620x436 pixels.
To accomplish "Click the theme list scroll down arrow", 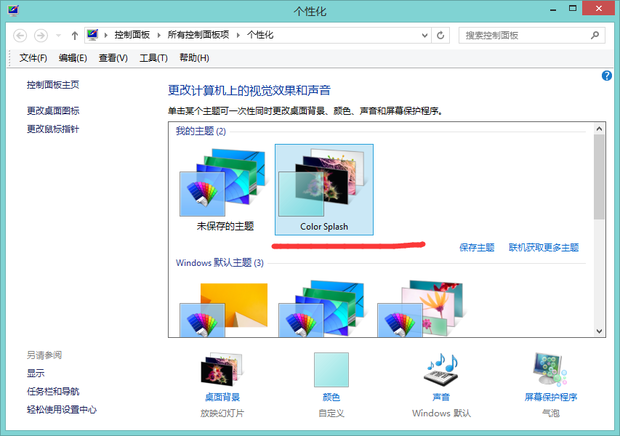I will point(598,331).
